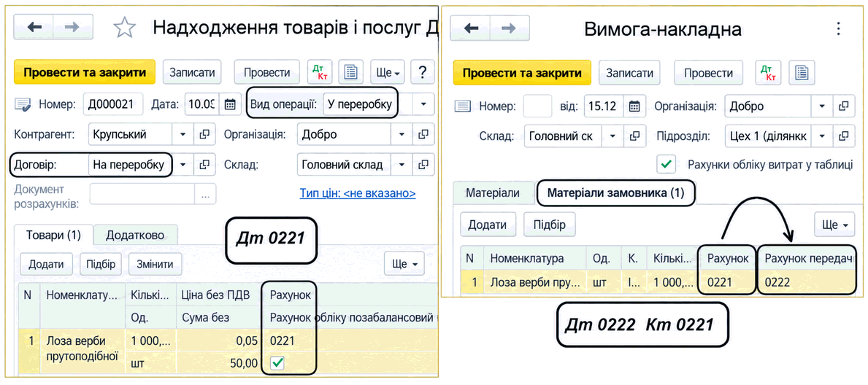The width and height of the screenshot is (868, 385).
Task: Open the calendar picker beside Дата field
Action: [230, 104]
